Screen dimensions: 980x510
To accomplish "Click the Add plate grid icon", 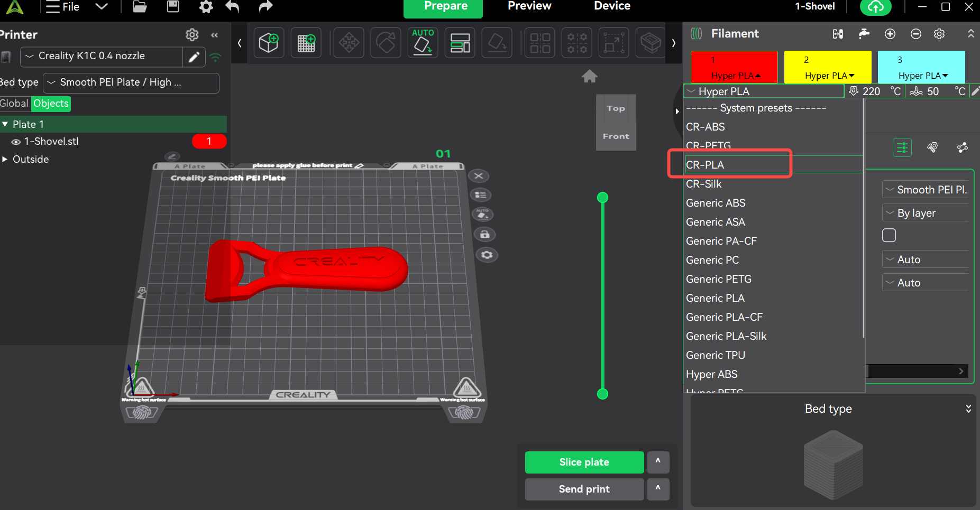I will point(306,43).
